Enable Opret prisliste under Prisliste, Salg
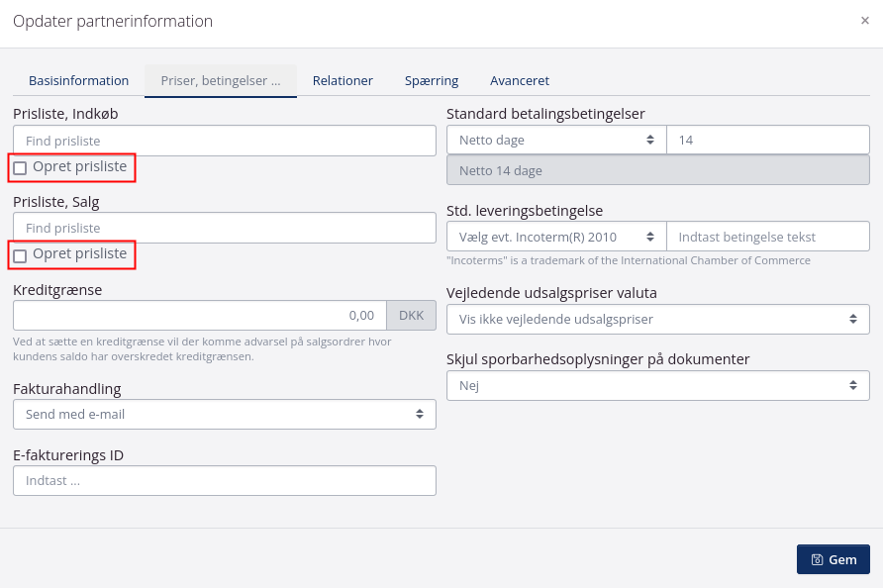883x588 pixels. [x=19, y=255]
